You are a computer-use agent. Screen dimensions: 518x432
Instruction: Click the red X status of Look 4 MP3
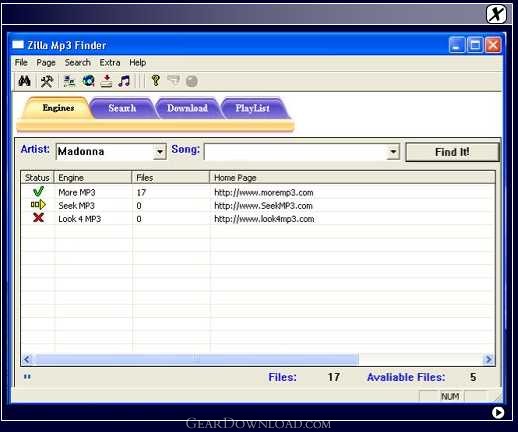38,218
